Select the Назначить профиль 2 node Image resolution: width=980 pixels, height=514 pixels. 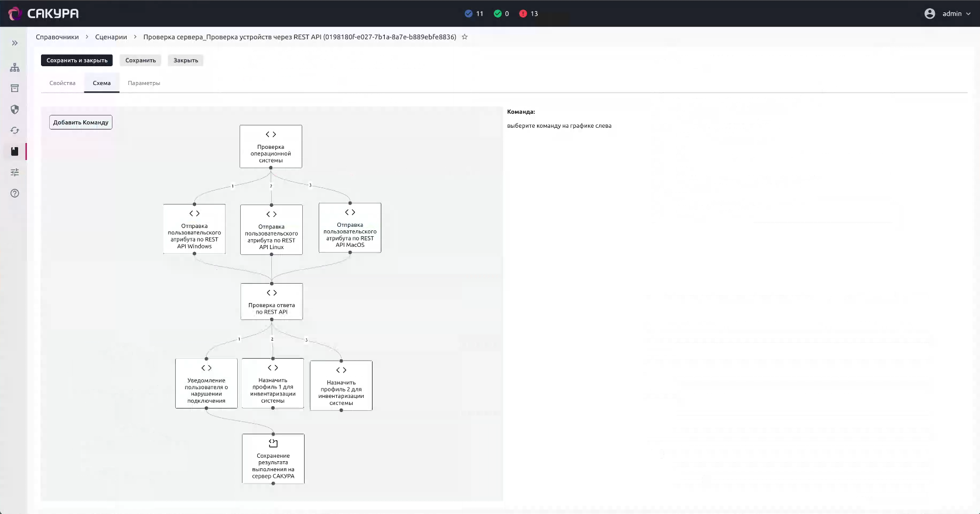tap(341, 386)
